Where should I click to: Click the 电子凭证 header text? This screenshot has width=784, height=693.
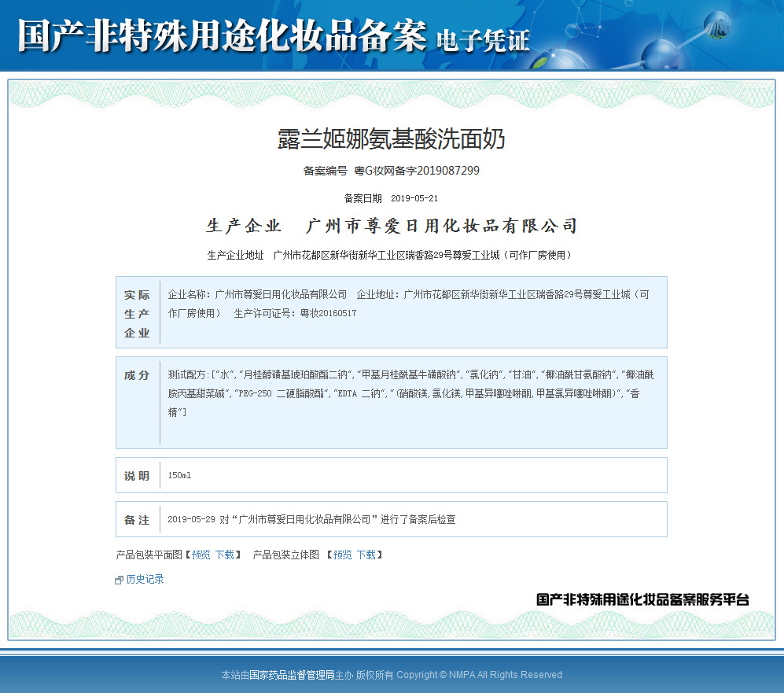click(483, 40)
